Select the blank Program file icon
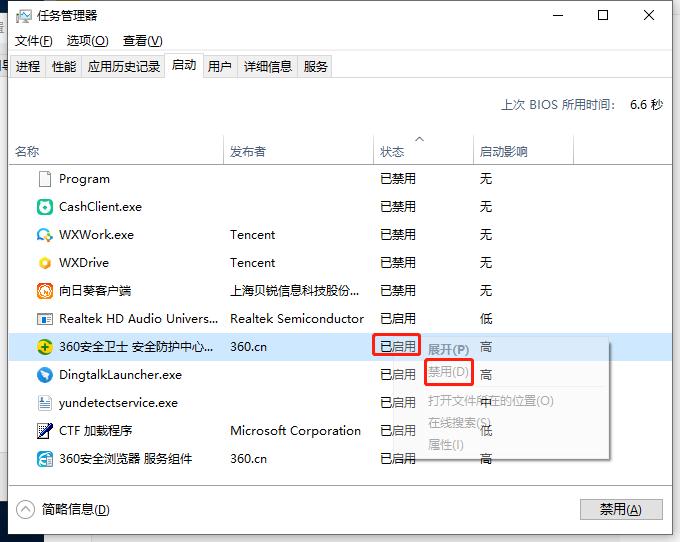680x542 pixels. coord(45,179)
